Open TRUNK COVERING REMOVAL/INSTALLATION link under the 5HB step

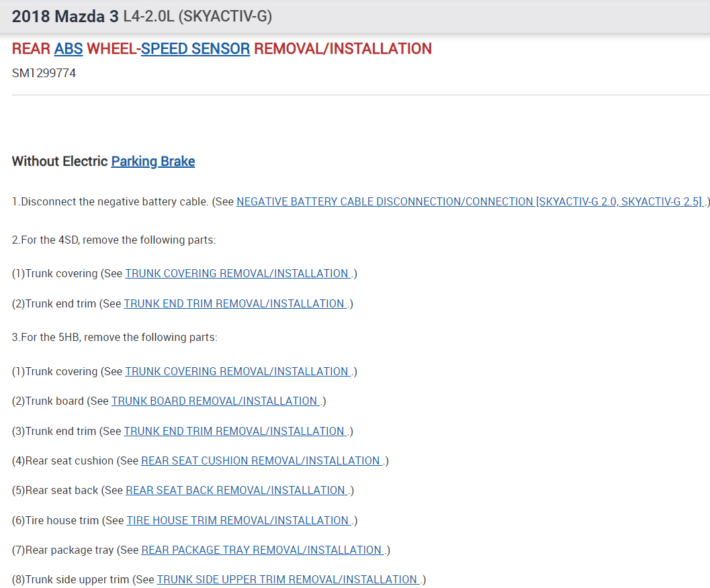coord(238,371)
